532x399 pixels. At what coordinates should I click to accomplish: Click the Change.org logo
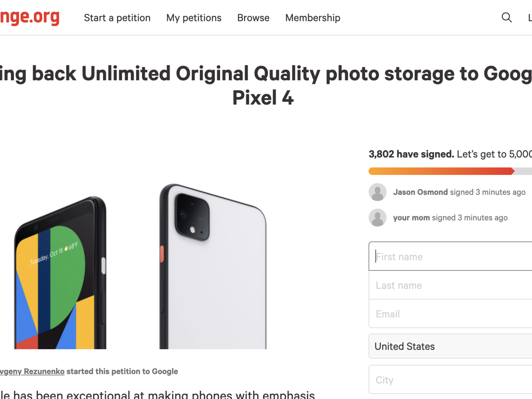point(30,17)
